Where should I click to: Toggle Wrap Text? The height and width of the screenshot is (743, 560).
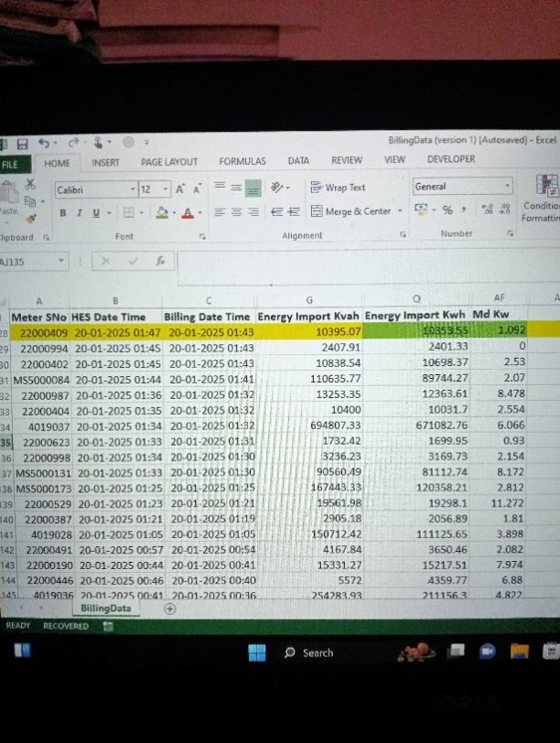(338, 188)
